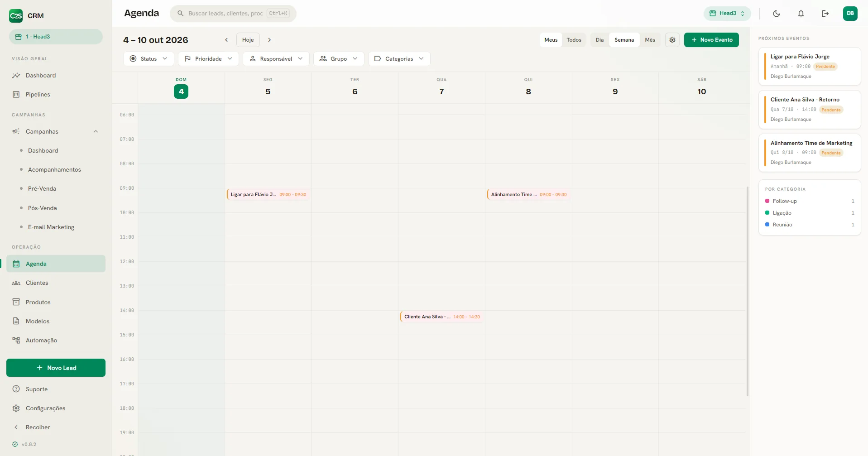The image size is (868, 456).
Task: Open the Status filter dropdown
Action: 149,59
